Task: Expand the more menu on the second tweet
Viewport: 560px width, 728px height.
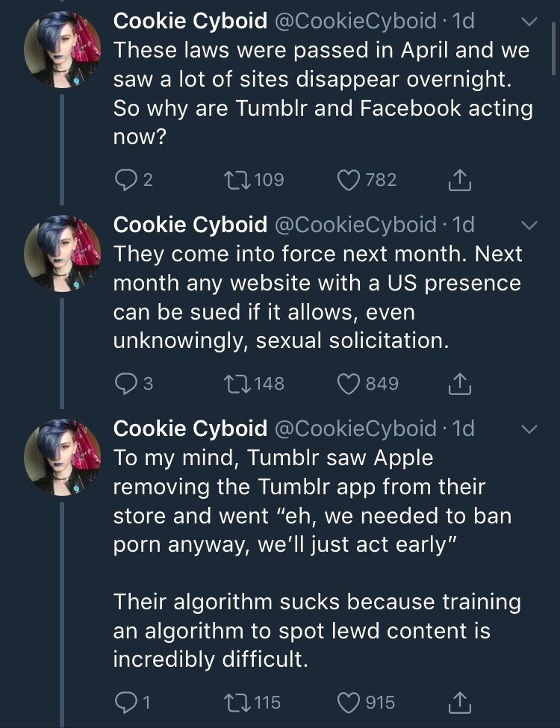Action: click(529, 225)
